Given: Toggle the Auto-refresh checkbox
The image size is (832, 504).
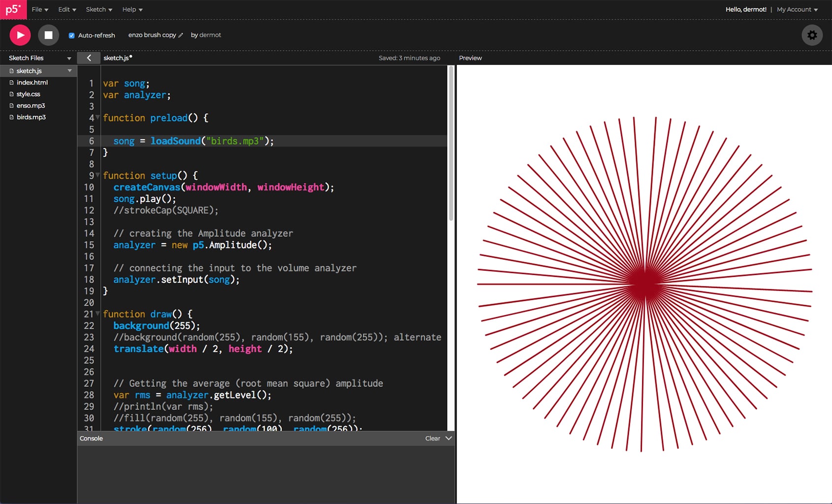Looking at the screenshot, I should click(x=72, y=35).
